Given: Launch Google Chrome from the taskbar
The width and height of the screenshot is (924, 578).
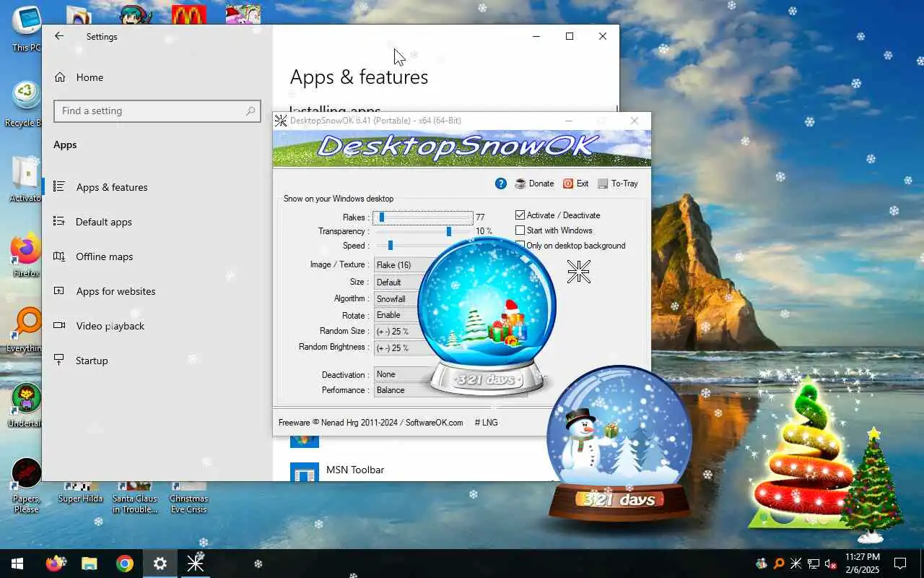Looking at the screenshot, I should 125,564.
